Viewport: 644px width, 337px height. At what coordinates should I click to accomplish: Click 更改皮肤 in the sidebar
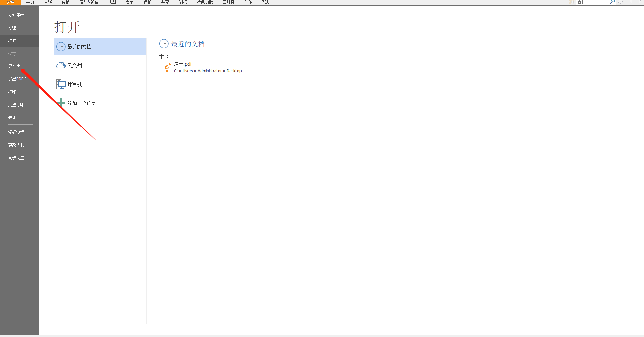tap(16, 145)
